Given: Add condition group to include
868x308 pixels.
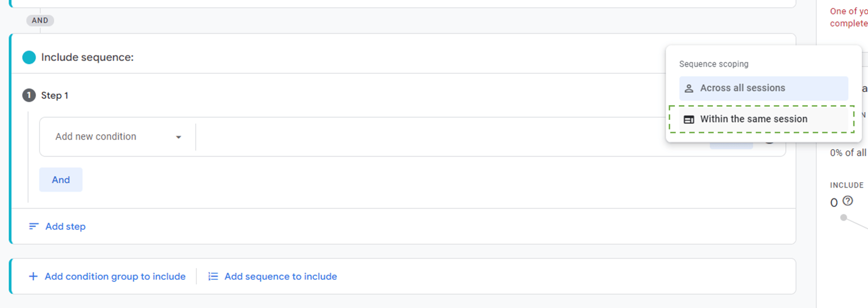Looking at the screenshot, I should [x=115, y=277].
